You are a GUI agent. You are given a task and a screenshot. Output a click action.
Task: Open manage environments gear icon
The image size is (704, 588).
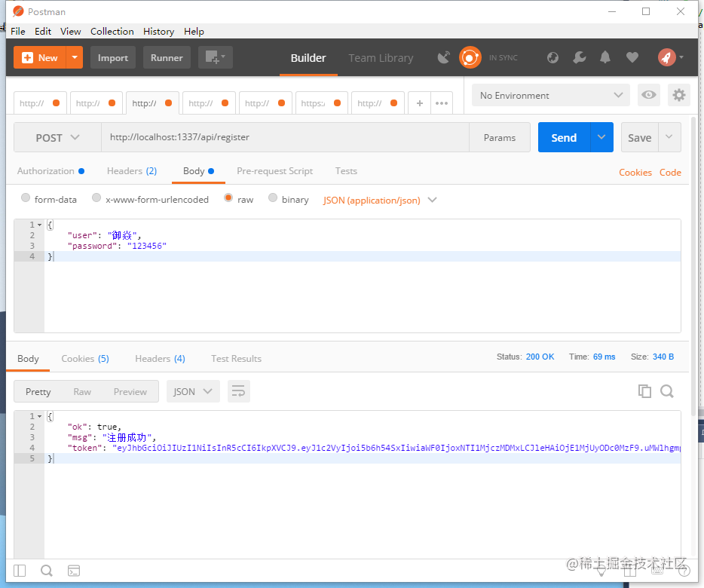(679, 95)
